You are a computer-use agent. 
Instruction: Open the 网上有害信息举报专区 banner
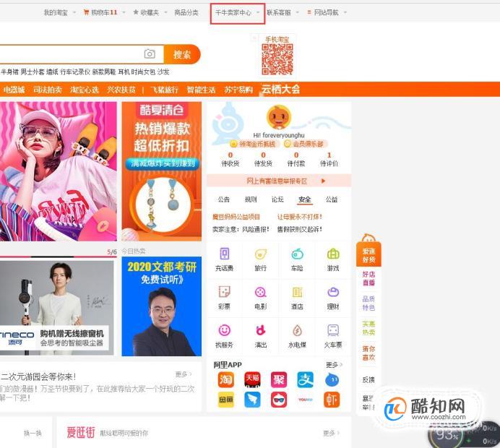279,181
